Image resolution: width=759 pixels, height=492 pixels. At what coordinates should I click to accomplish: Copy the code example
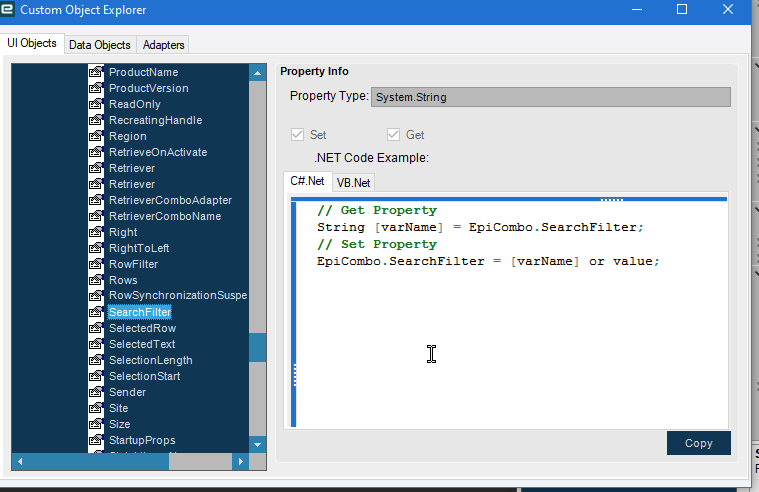coord(698,443)
